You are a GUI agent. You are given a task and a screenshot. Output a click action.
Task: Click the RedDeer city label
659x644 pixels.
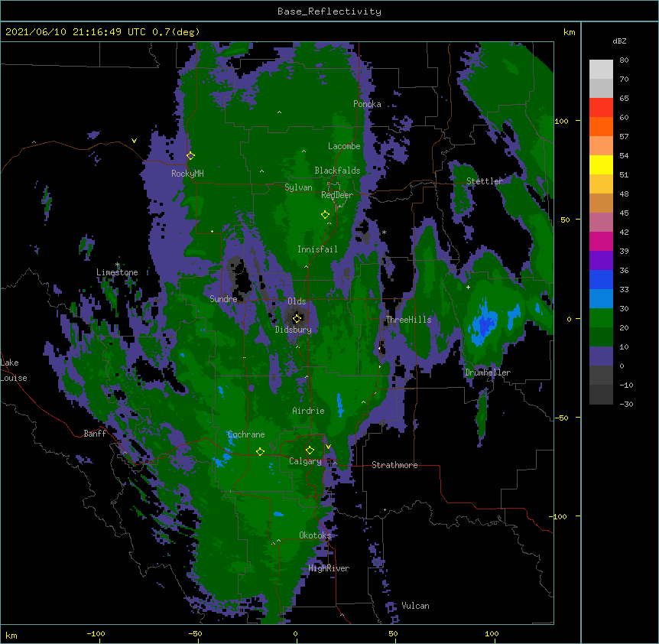(x=336, y=195)
